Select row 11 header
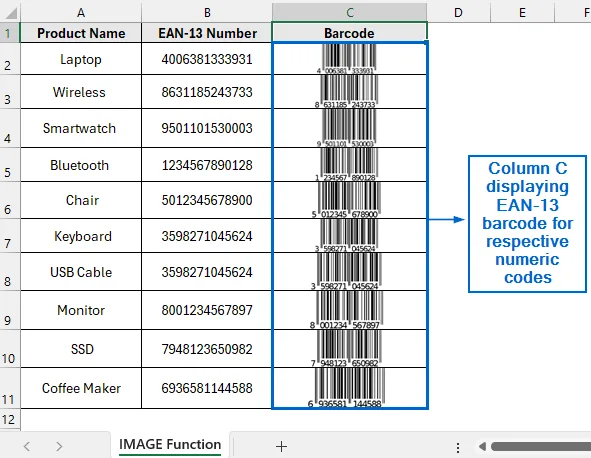 [10, 388]
